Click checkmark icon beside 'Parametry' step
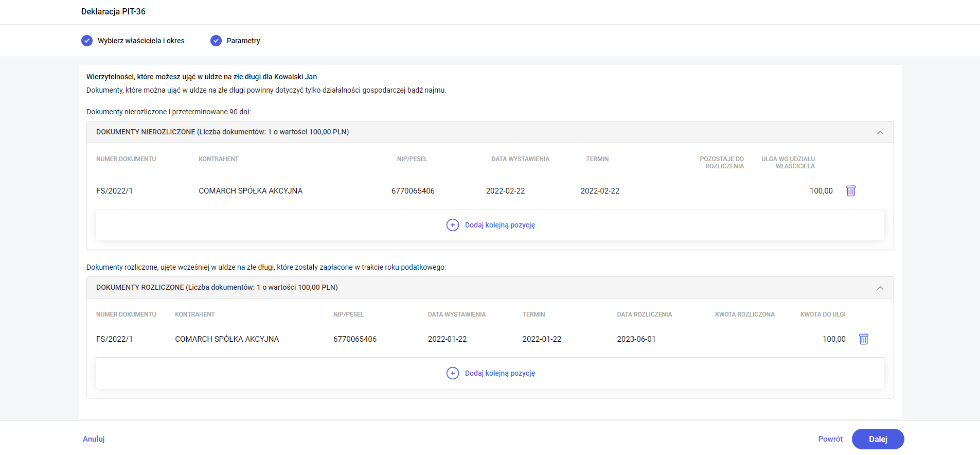 (x=216, y=41)
